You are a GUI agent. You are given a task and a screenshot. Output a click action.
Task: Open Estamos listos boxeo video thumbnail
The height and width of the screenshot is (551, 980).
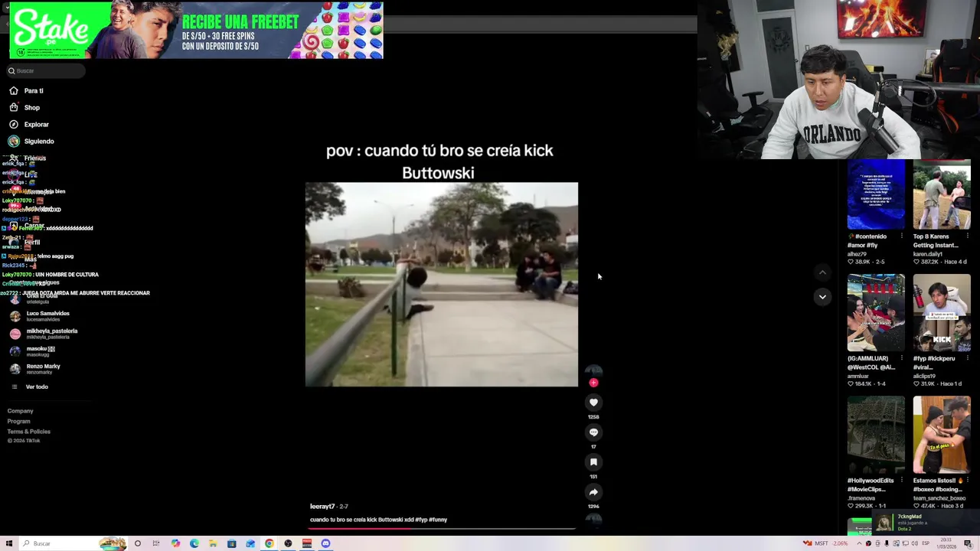click(x=942, y=435)
